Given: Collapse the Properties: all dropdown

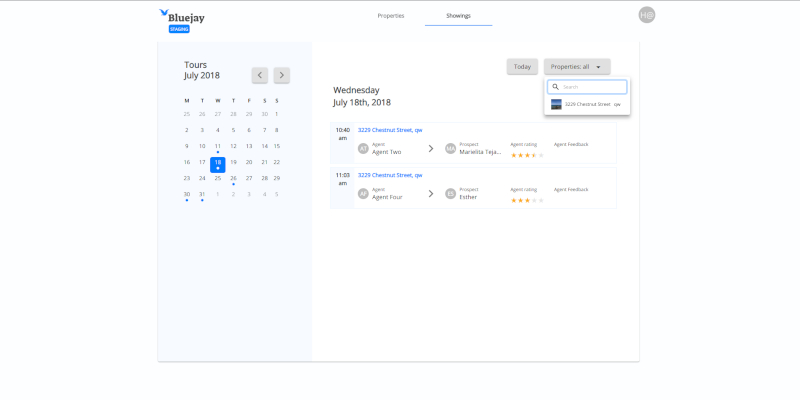Looking at the screenshot, I should coord(577,67).
